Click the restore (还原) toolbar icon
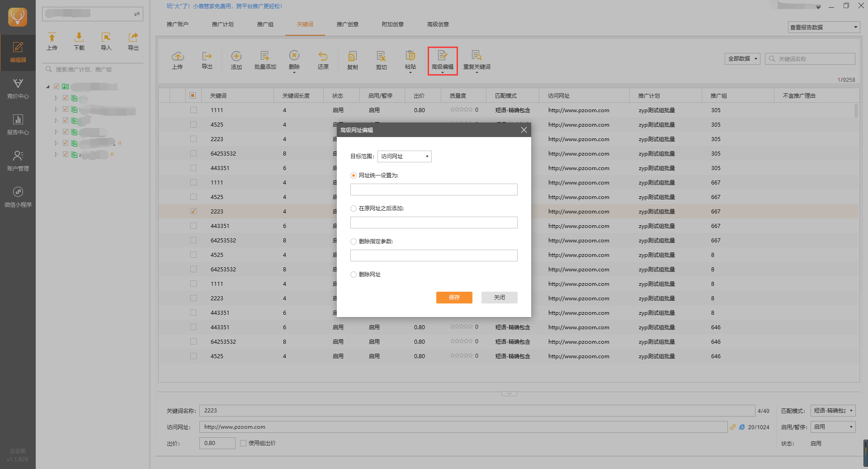Viewport: 868px width, 469px height. 323,60
